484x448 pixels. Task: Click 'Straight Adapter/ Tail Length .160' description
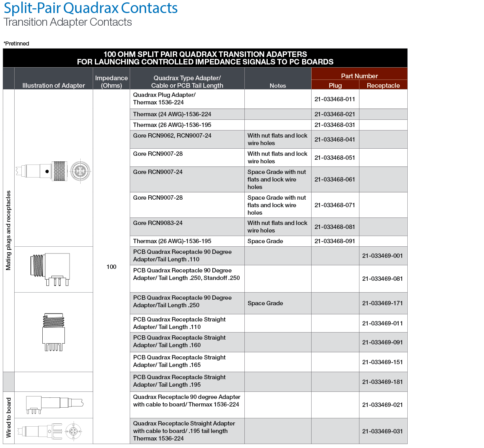coord(179,341)
